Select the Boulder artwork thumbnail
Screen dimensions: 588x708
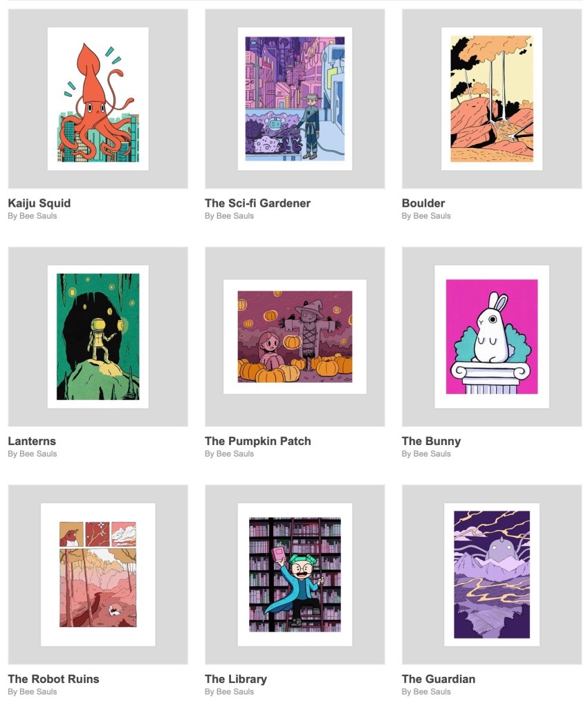tap(492, 98)
